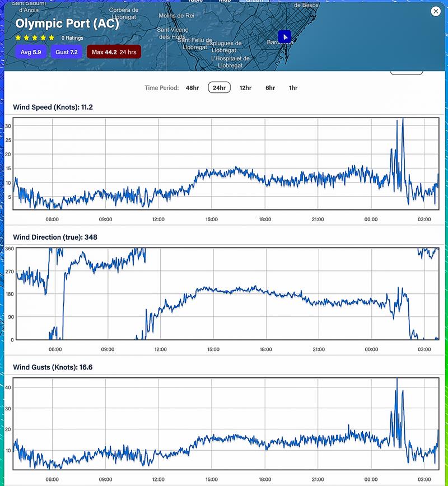Click the Esplugues de Llobregat map label
This screenshot has height=486, width=448.
click(224, 46)
